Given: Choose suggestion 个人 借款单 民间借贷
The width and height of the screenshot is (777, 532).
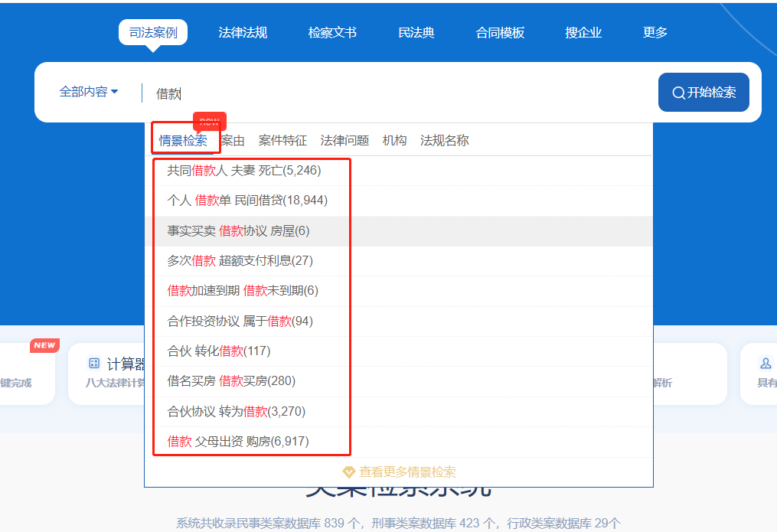Looking at the screenshot, I should (x=247, y=201).
